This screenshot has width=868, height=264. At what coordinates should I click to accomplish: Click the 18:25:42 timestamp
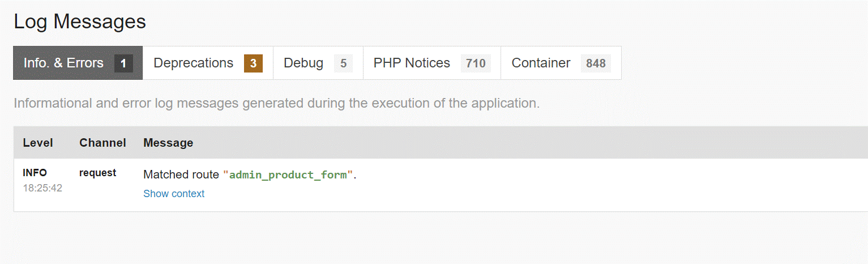click(42, 188)
